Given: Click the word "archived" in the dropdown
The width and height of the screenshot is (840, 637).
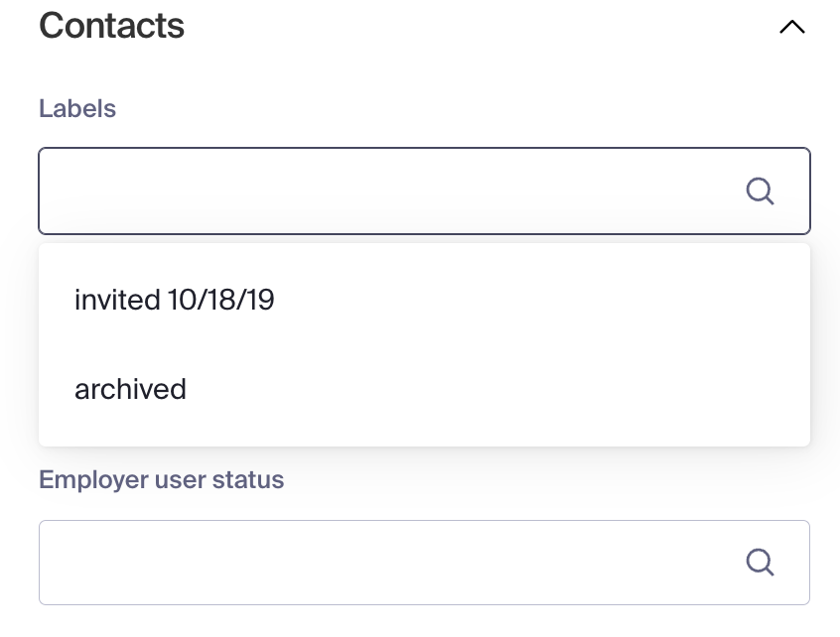Looking at the screenshot, I should point(130,389).
